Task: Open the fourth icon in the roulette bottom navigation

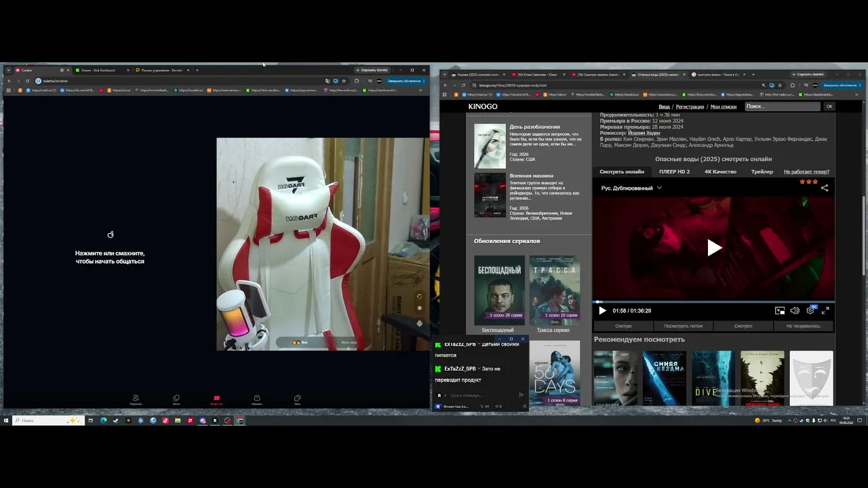Action: (x=257, y=399)
